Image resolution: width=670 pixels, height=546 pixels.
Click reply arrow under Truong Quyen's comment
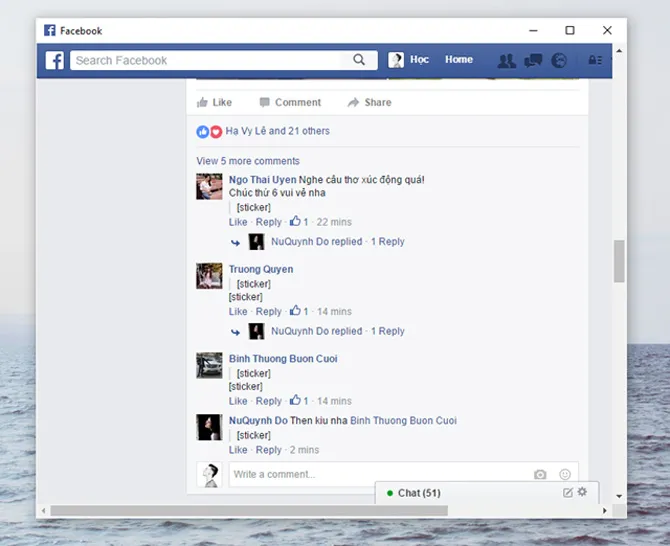coord(235,332)
